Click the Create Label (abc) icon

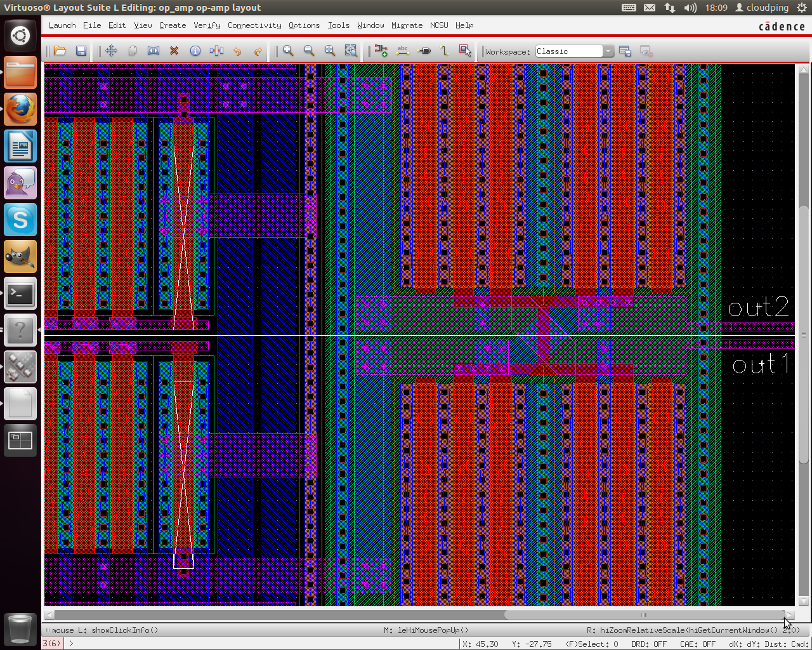(402, 51)
